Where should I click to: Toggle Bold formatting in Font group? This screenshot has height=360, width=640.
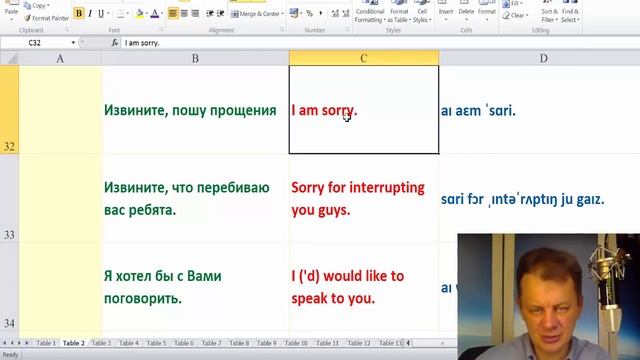[79, 13]
